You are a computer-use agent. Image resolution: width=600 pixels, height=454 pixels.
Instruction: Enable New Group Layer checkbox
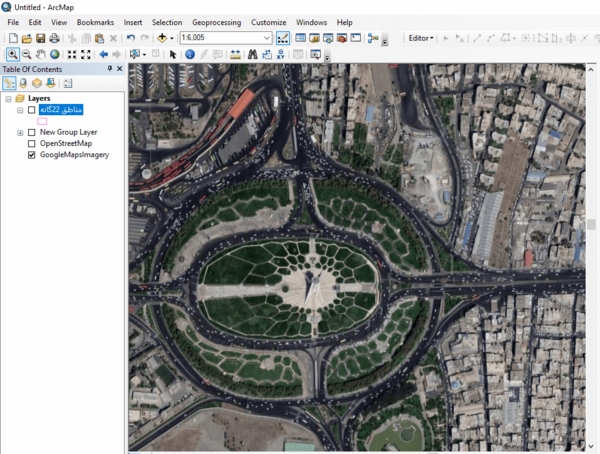coord(32,132)
